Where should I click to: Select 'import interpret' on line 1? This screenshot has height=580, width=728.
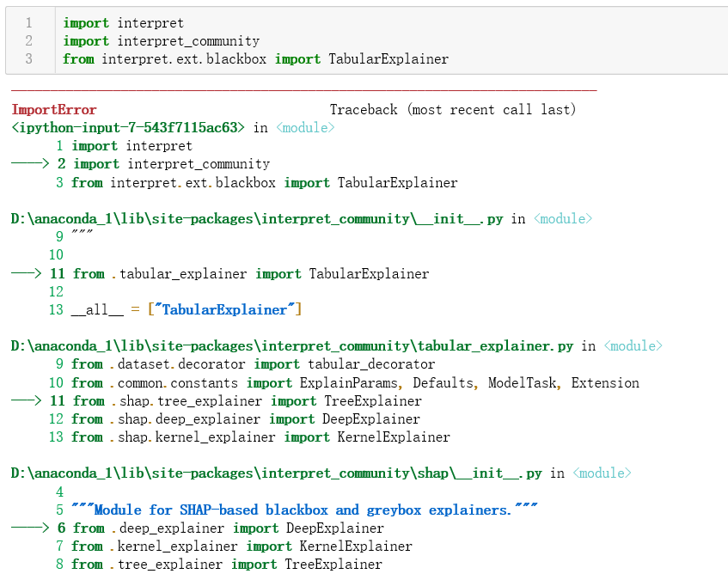tap(123, 22)
